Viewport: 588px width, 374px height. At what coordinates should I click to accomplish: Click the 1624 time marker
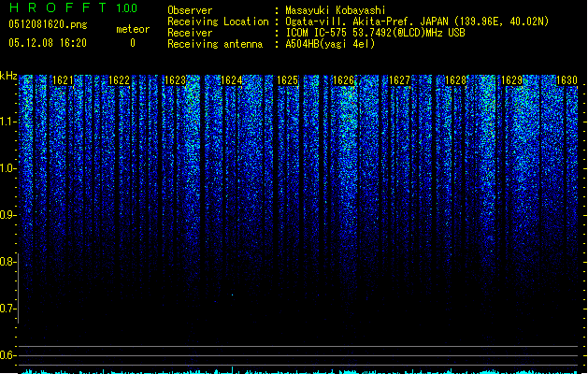pos(232,80)
